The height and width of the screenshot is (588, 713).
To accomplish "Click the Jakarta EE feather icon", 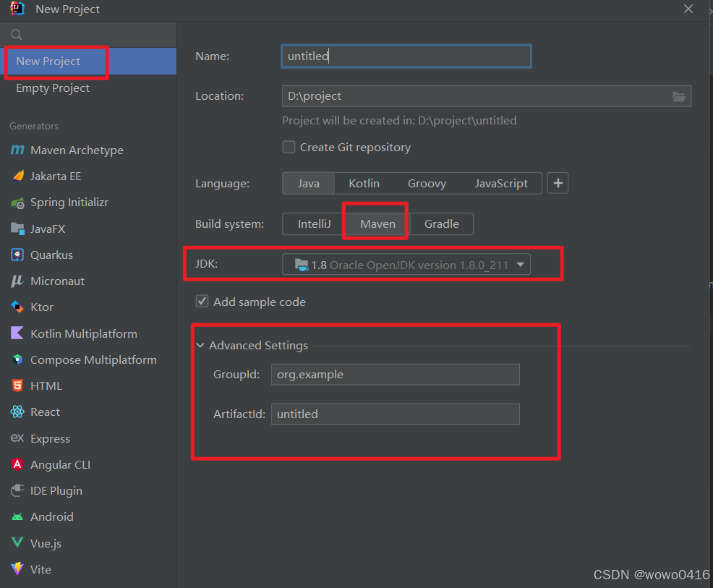I will pyautogui.click(x=18, y=176).
